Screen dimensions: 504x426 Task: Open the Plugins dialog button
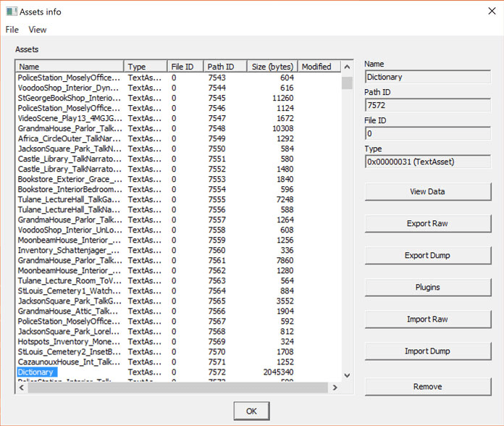click(427, 288)
